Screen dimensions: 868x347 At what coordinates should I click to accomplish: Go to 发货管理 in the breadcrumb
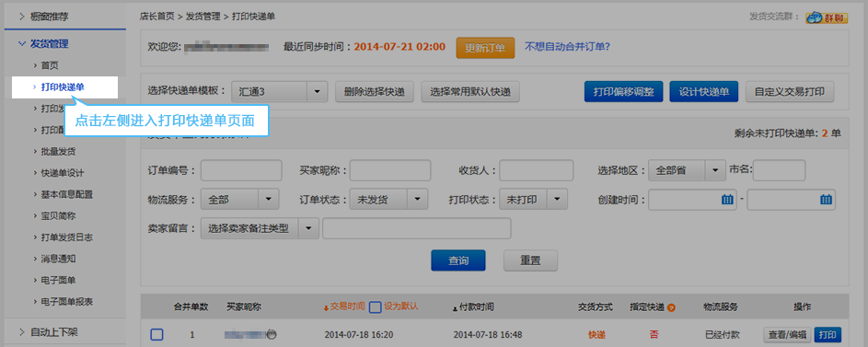(203, 17)
